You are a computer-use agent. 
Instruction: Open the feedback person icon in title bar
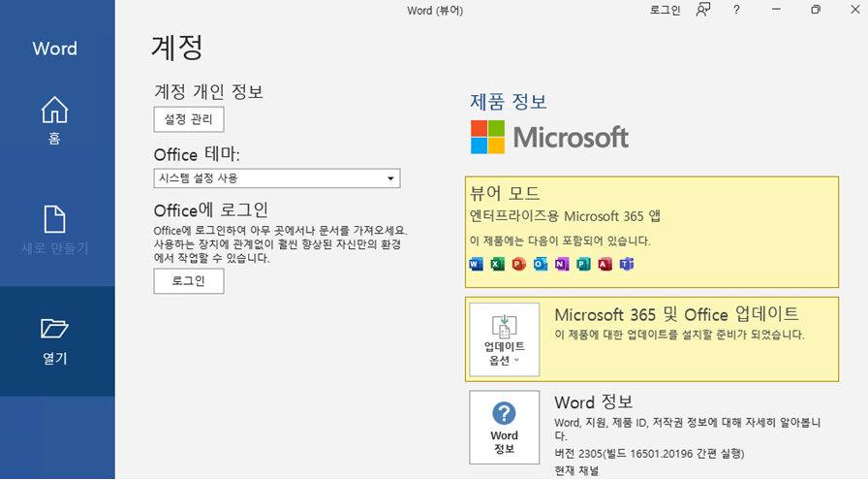(703, 10)
